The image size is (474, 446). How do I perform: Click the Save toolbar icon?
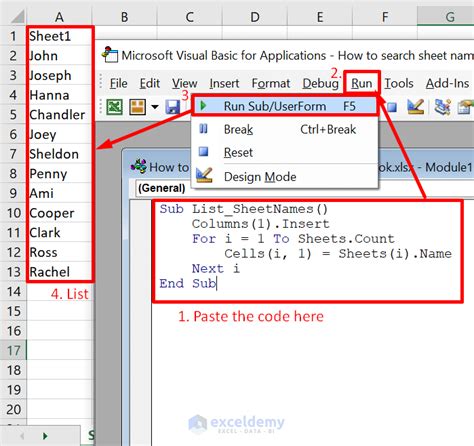(x=172, y=107)
